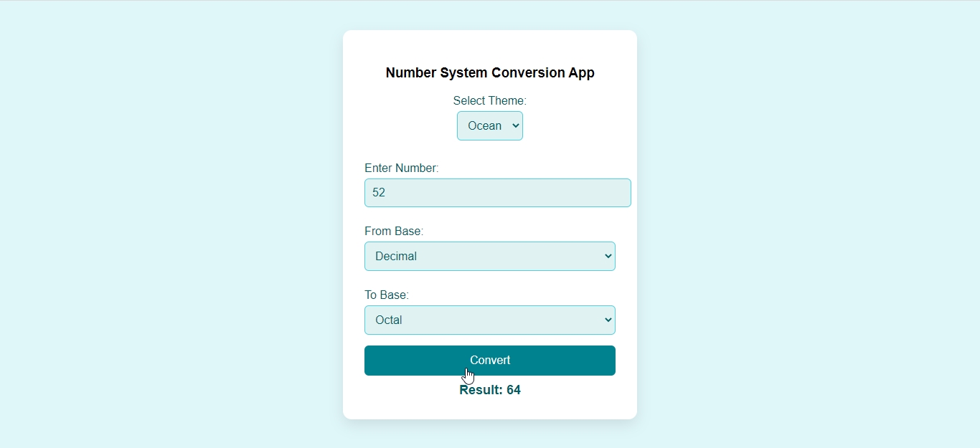
Task: Click the selected "Ocean" theme text
Action: (484, 126)
